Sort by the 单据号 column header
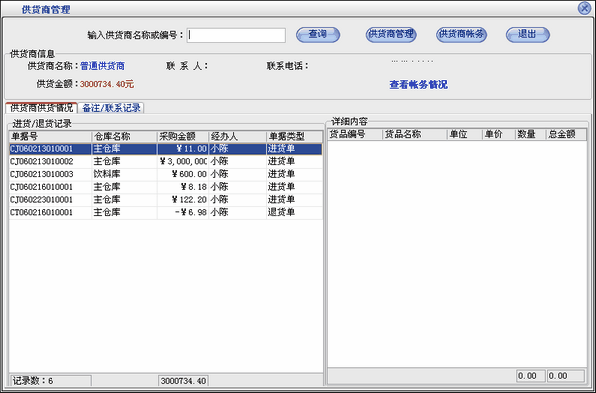596x393 pixels. click(x=50, y=136)
